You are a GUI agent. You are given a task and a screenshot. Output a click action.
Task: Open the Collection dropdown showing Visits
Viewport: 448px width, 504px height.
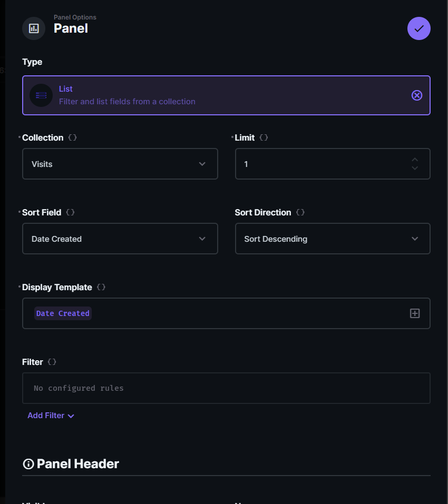(120, 164)
